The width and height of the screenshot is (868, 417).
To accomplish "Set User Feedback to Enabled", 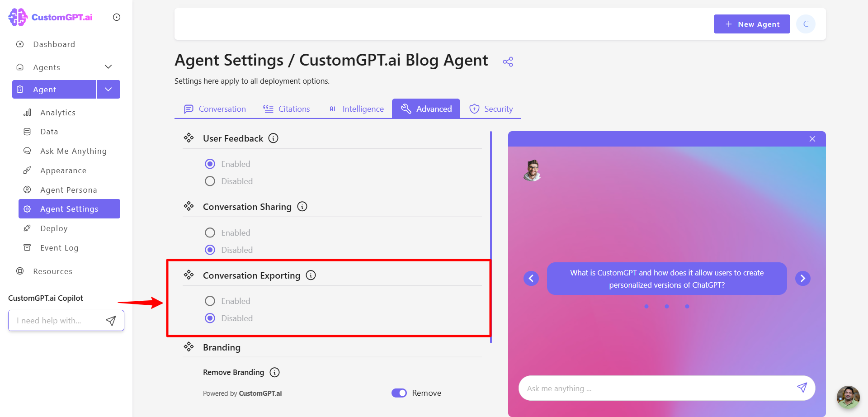I will click(x=210, y=164).
